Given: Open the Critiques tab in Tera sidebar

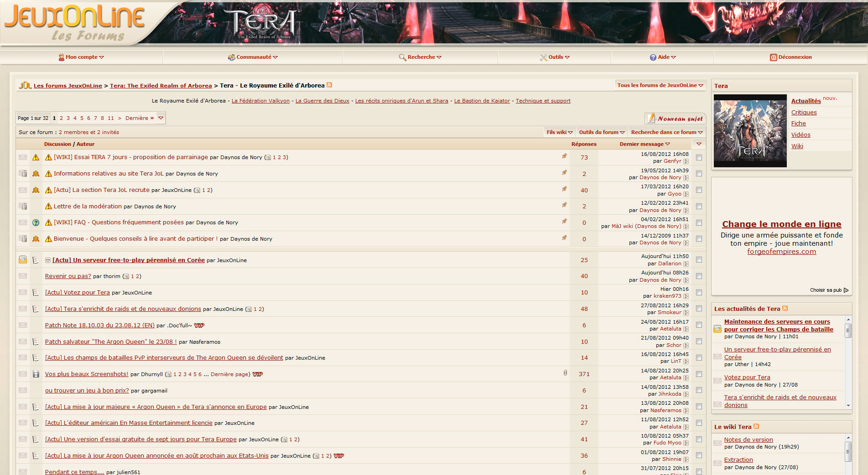Looking at the screenshot, I should pyautogui.click(x=804, y=112).
